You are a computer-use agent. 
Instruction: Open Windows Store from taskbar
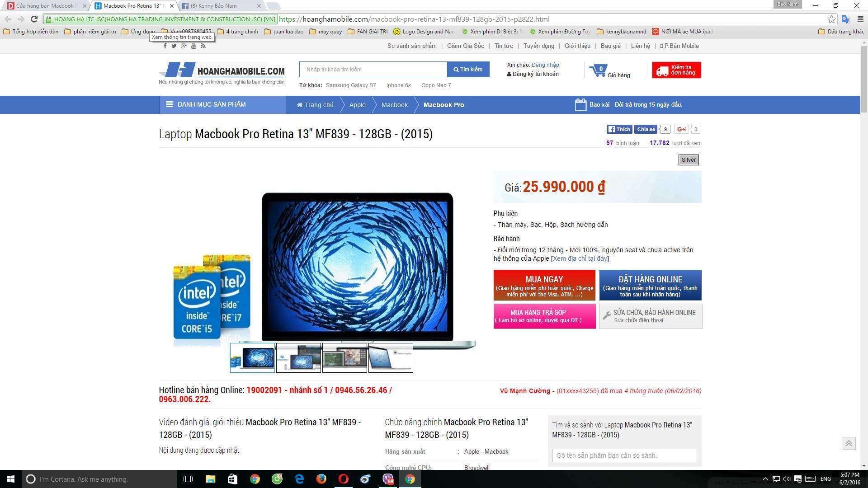(232, 479)
